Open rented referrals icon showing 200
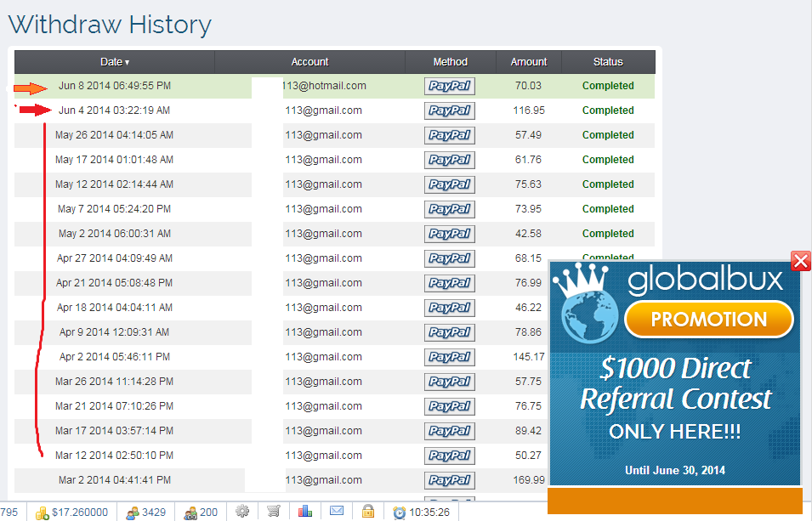 pyautogui.click(x=201, y=513)
